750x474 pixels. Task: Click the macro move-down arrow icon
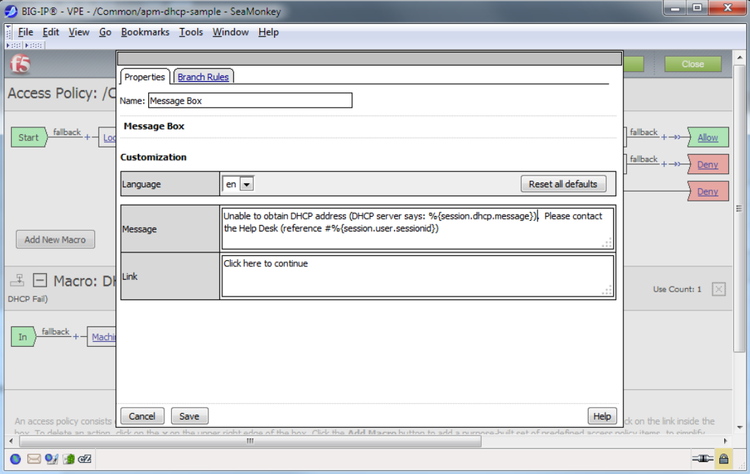point(17,280)
